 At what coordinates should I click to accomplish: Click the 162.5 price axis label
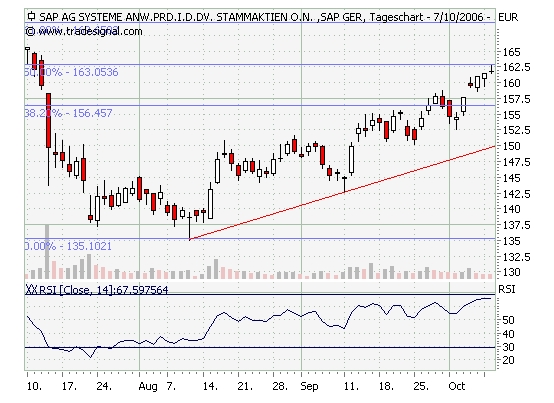pos(516,67)
